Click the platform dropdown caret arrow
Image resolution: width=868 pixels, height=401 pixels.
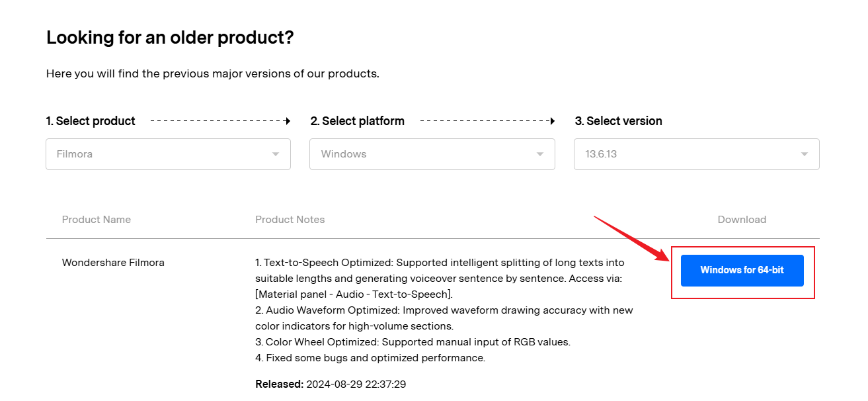[x=540, y=154]
